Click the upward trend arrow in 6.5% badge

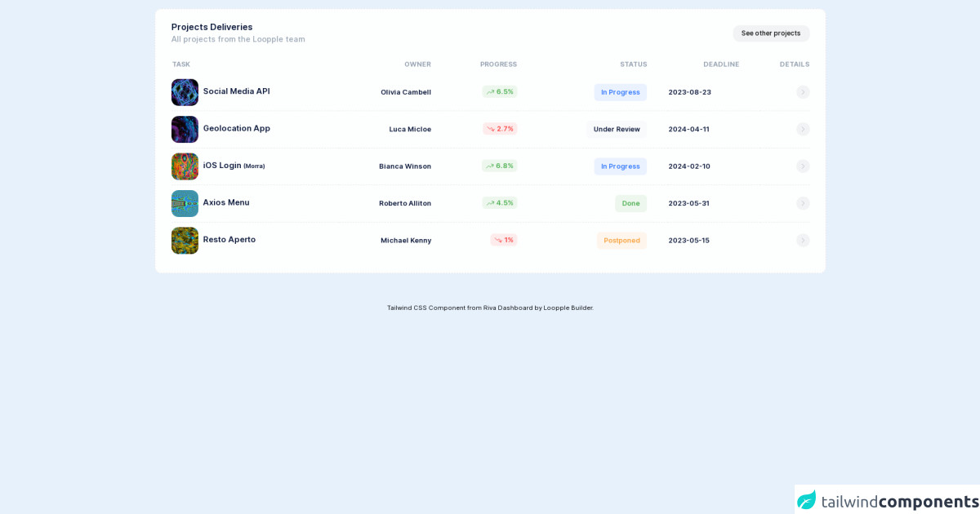491,91
